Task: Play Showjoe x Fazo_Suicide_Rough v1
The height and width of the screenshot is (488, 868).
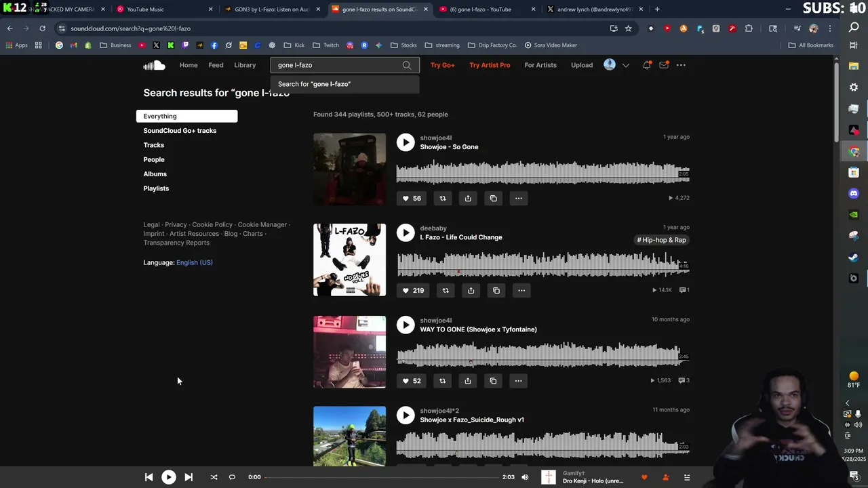Action: pos(406,415)
